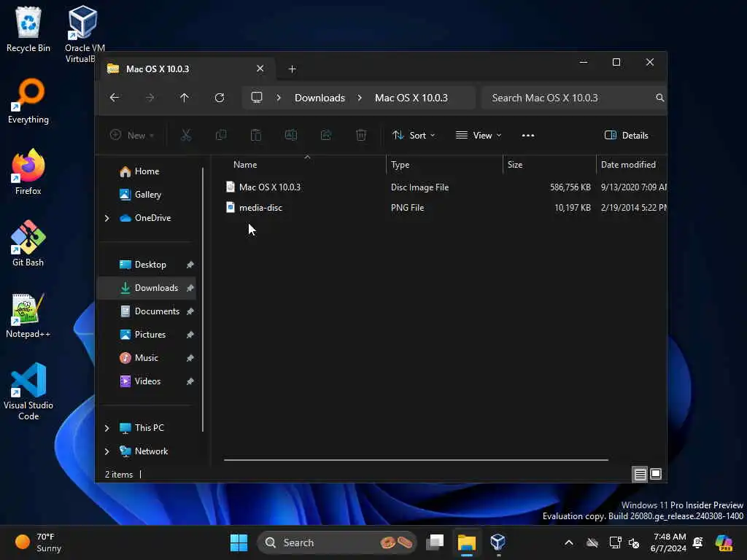Switch to details list view icon

point(640,474)
